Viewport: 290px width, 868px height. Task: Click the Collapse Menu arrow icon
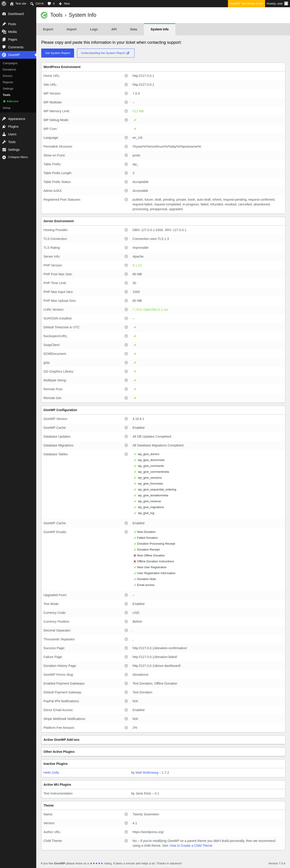[4, 157]
